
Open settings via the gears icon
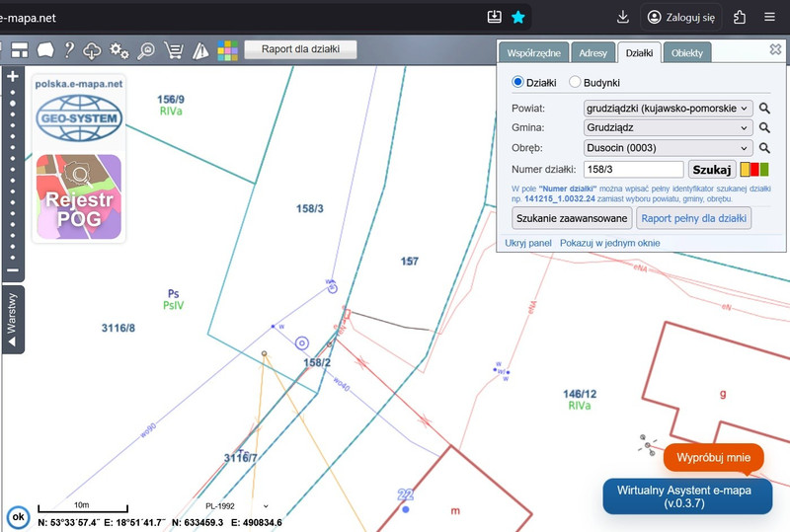pyautogui.click(x=119, y=49)
